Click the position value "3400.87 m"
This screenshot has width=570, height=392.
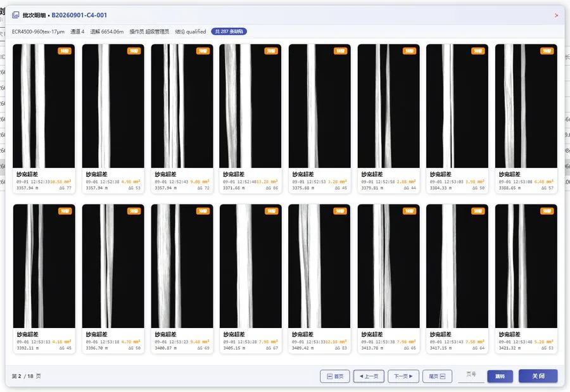click(x=165, y=348)
